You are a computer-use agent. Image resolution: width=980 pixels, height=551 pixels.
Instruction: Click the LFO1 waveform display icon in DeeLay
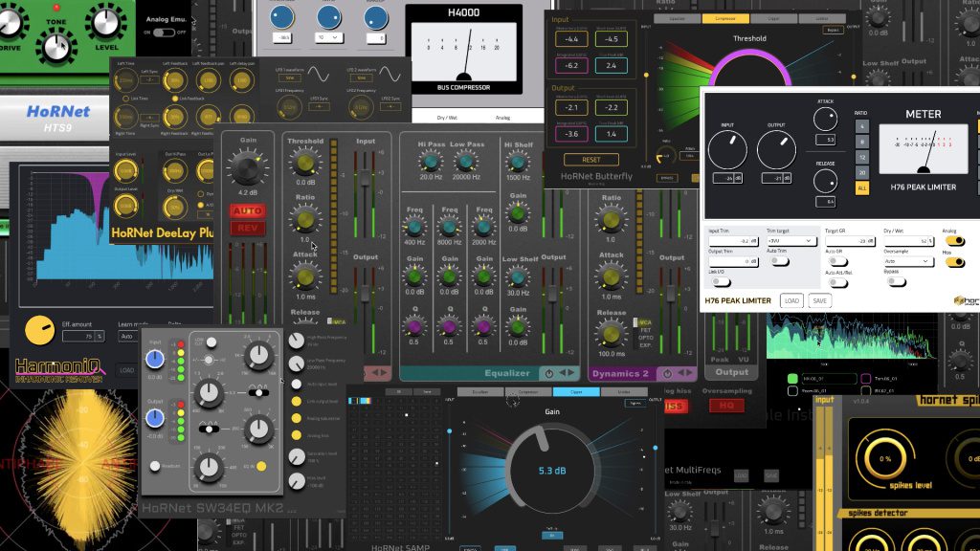tap(317, 75)
